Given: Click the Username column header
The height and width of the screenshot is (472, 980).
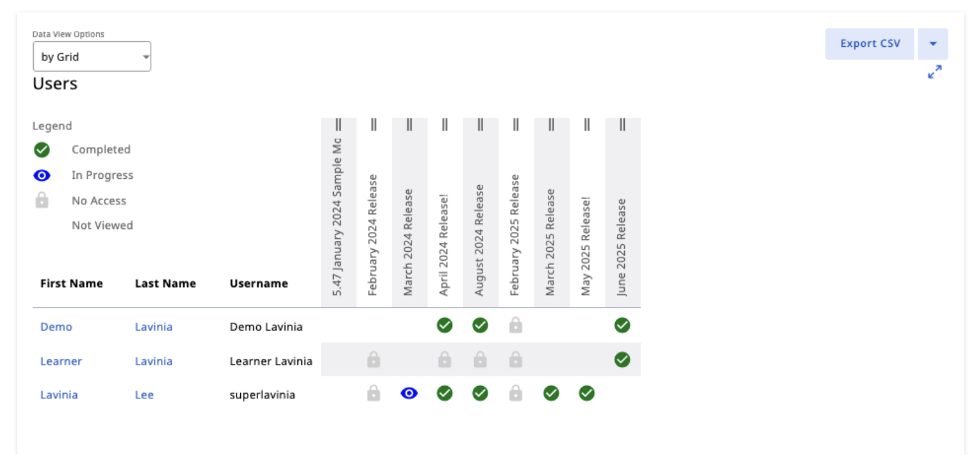Looking at the screenshot, I should click(259, 283).
